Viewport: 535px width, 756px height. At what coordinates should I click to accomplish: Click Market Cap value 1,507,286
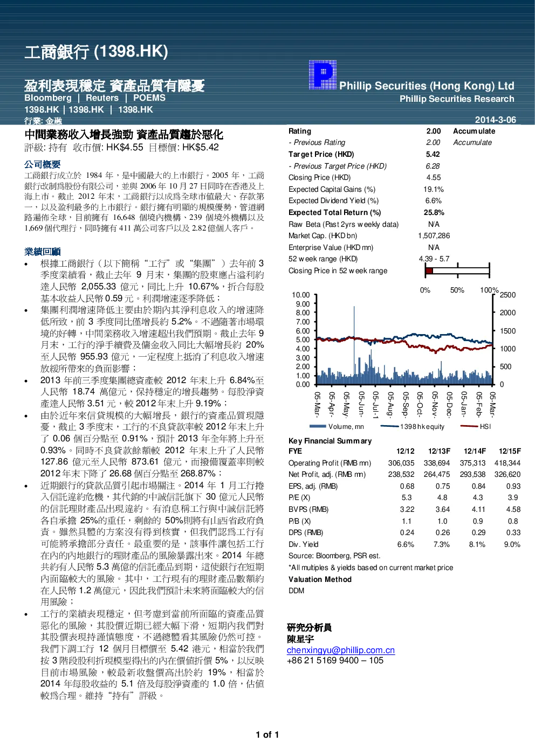434,235
